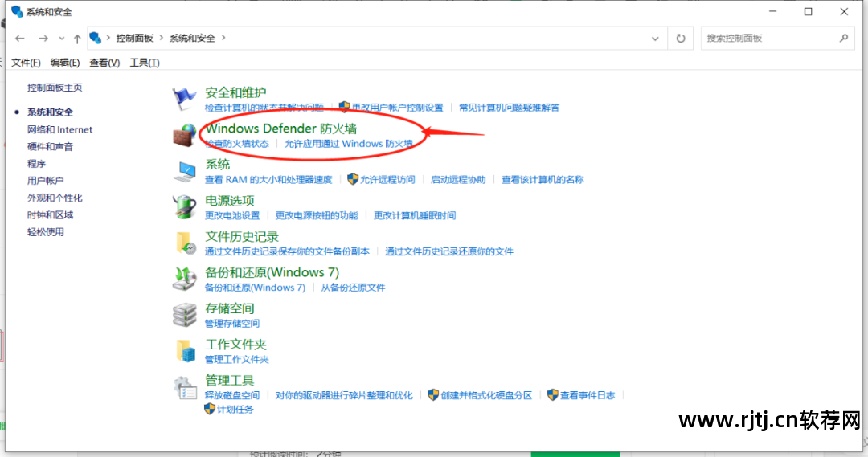
Task: Refresh the control panel view
Action: click(x=681, y=39)
